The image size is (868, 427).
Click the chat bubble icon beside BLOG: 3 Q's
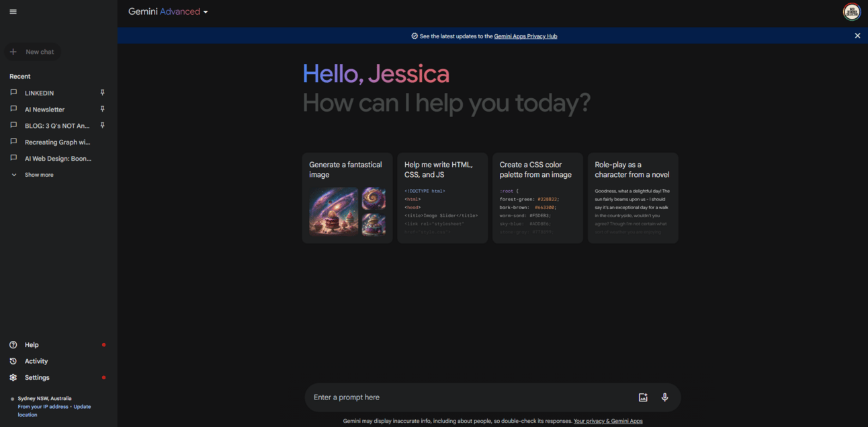pyautogui.click(x=13, y=125)
